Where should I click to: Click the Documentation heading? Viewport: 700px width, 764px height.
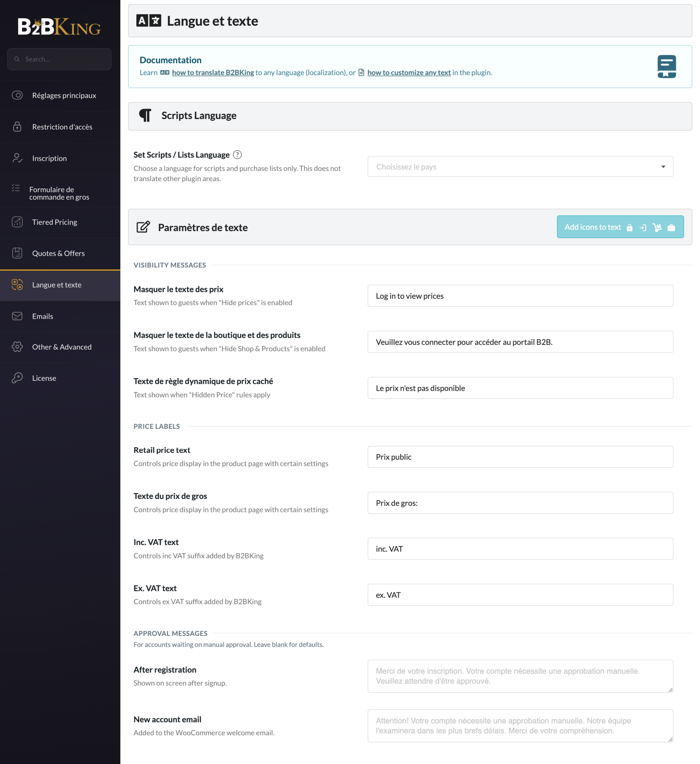coord(171,60)
